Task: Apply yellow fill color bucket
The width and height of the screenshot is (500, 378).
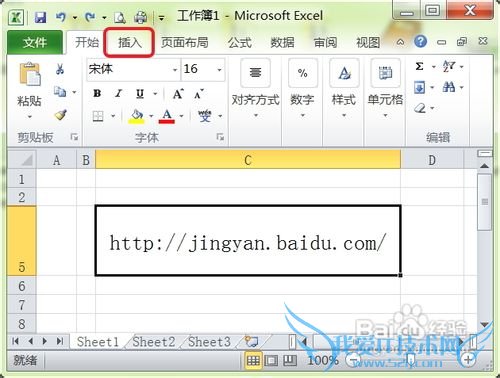Action: 136,116
